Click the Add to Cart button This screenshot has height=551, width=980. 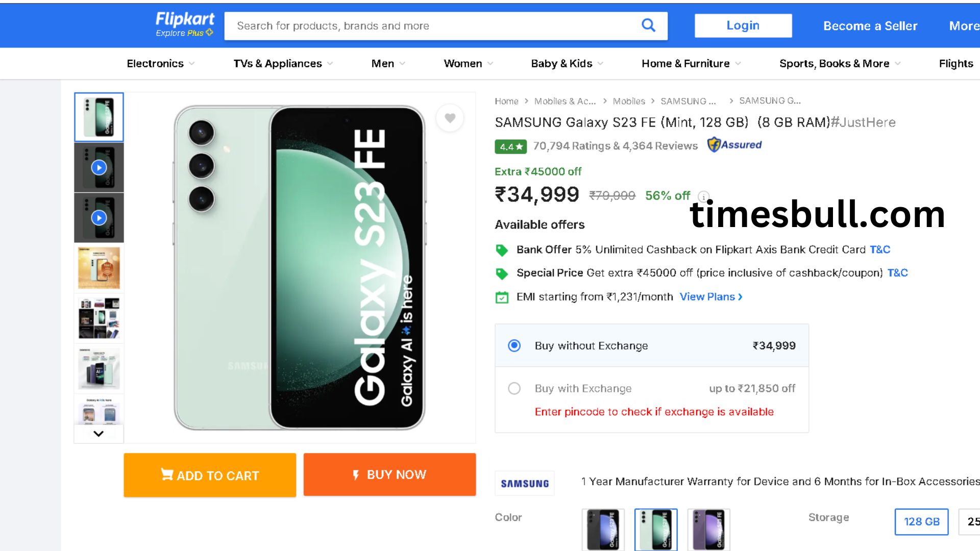coord(210,475)
